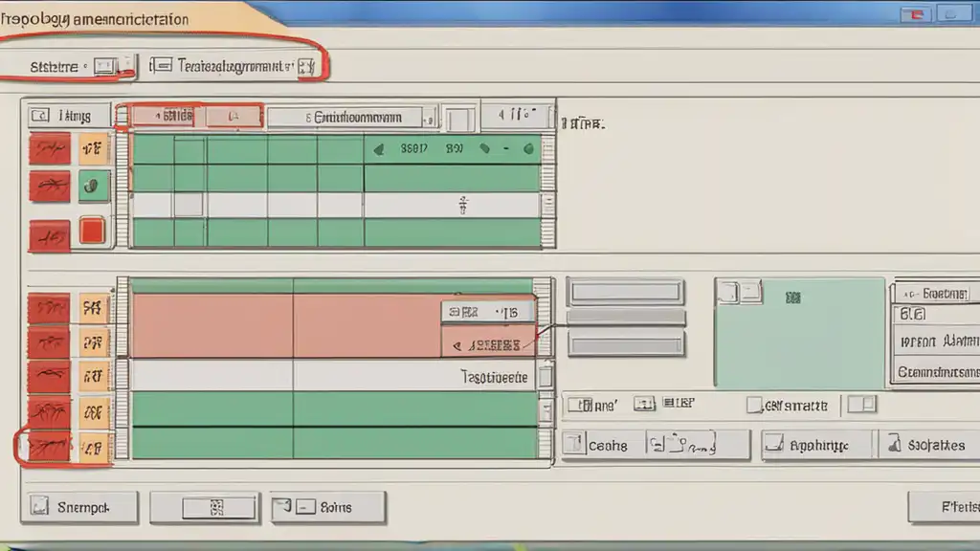
Task: Click the red square icon button in upper grid
Action: click(93, 231)
